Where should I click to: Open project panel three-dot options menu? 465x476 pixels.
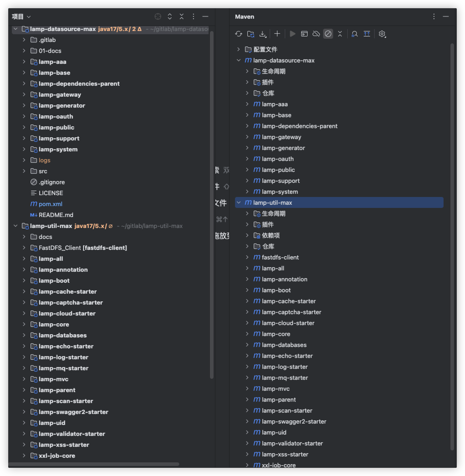pyautogui.click(x=193, y=17)
